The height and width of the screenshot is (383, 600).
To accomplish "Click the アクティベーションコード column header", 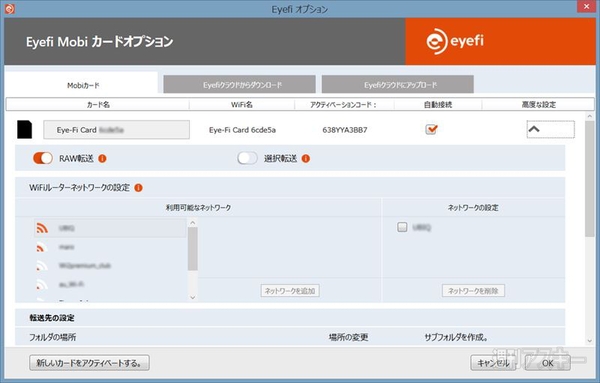I will pos(344,104).
